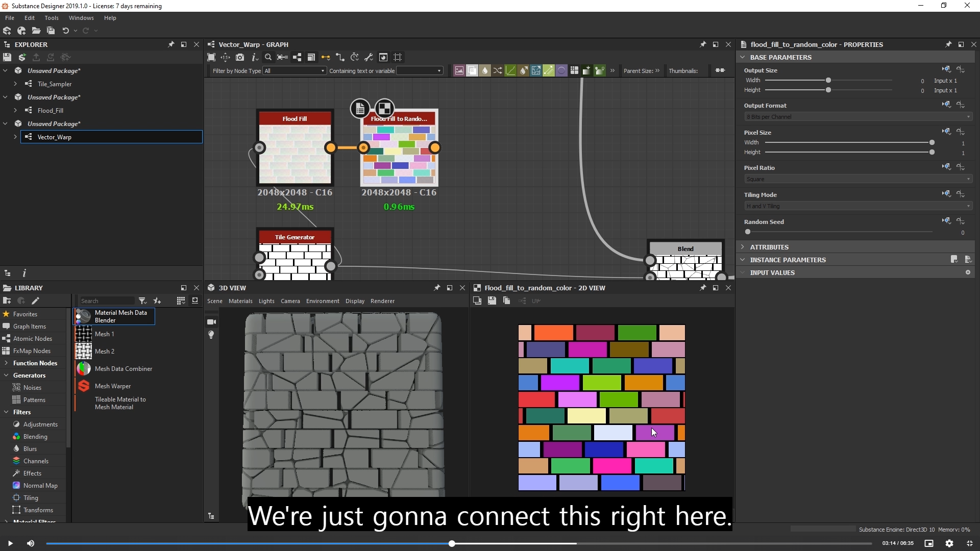Select Mesh Data Combiner library item

pos(123,369)
